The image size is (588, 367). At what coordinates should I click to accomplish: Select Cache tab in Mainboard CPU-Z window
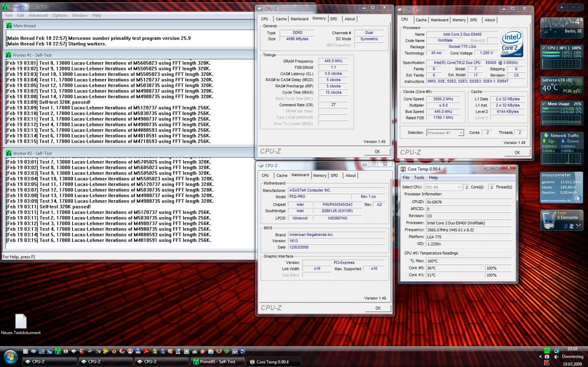click(282, 176)
